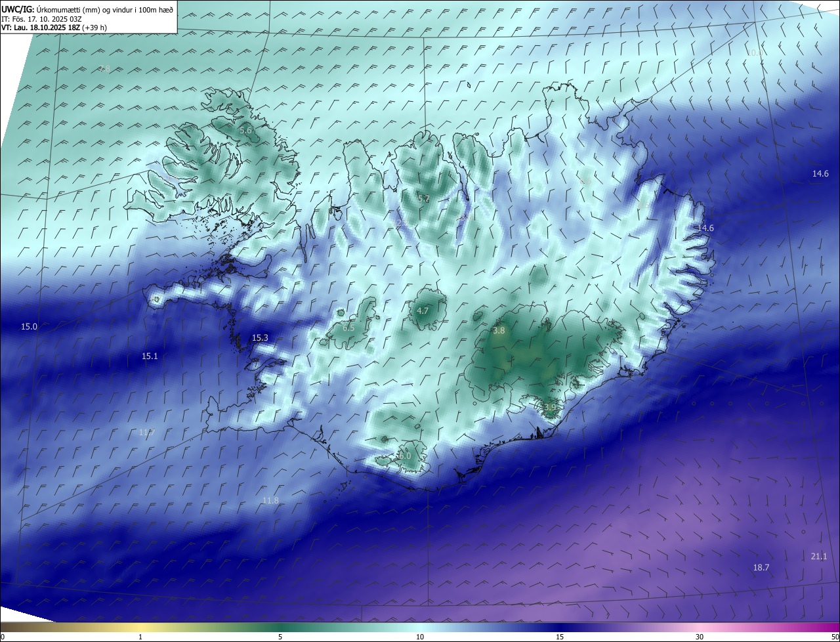The height and width of the screenshot is (642, 840).
Task: Click the 15.0 value at the western map edge
Action: (29, 326)
